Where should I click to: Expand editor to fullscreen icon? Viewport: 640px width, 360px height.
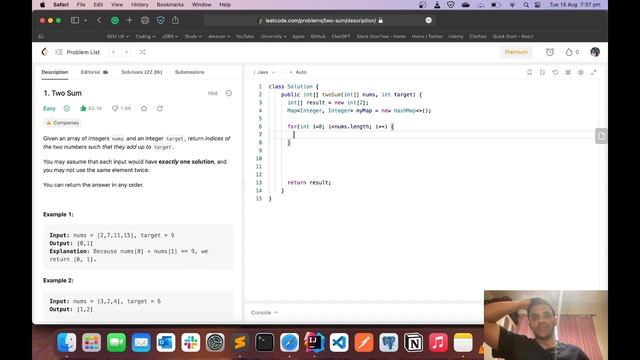coord(593,72)
